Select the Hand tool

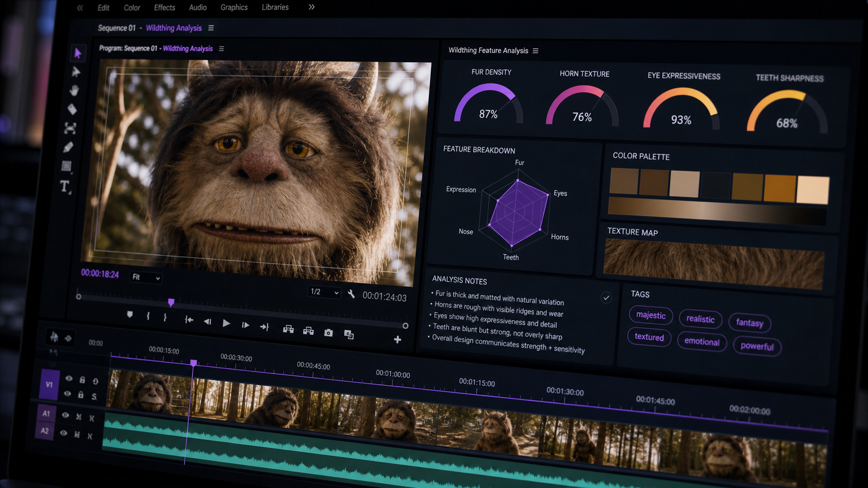coord(74,90)
